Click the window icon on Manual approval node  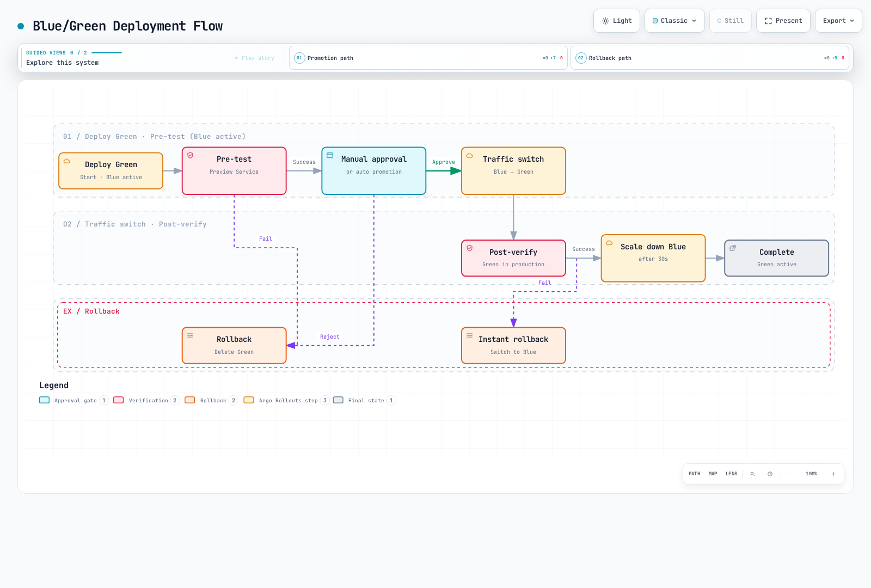[330, 155]
